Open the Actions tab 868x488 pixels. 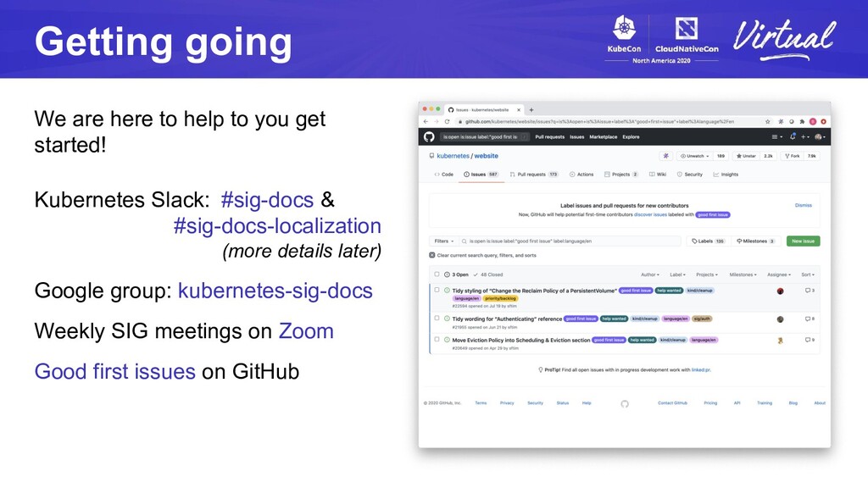click(x=581, y=175)
